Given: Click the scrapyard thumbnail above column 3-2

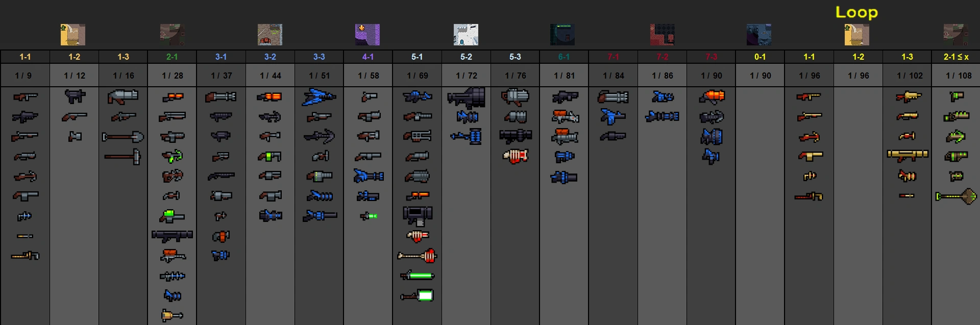Looking at the screenshot, I should click(x=270, y=35).
